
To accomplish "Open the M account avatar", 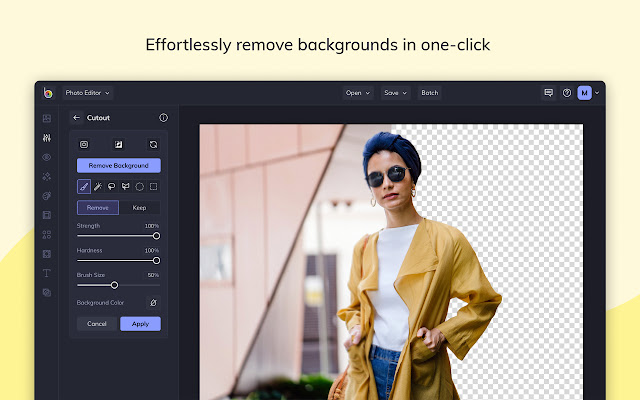I will click(x=584, y=93).
